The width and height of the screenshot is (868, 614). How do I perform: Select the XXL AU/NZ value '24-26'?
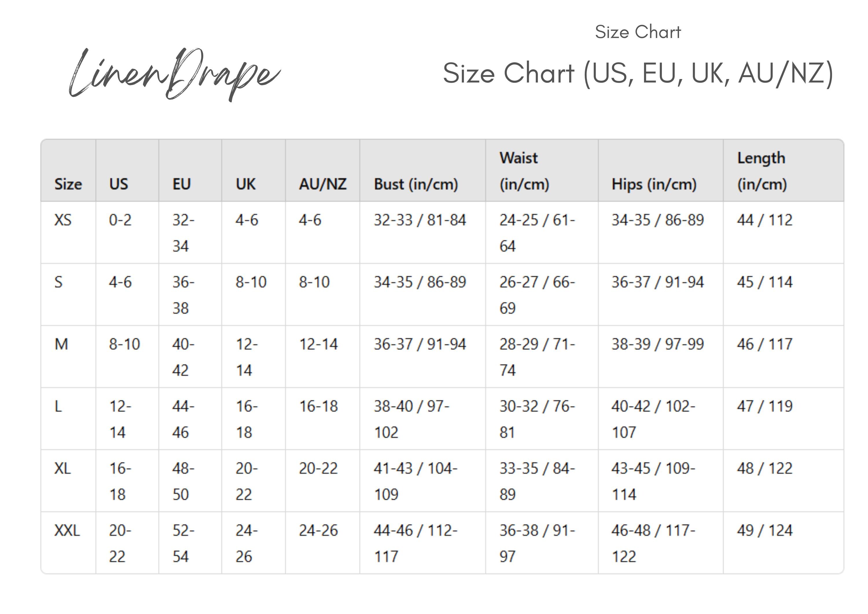pyautogui.click(x=318, y=530)
